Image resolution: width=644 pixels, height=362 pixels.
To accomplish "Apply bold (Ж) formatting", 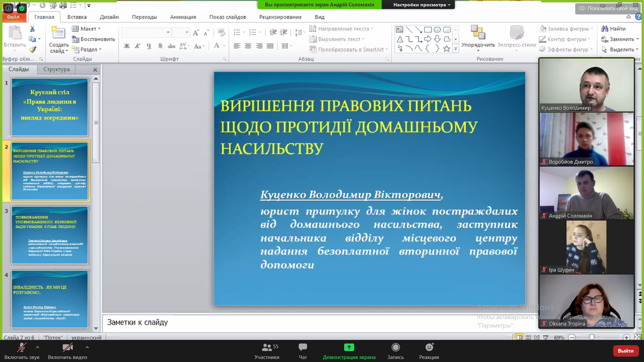I will click(x=126, y=46).
